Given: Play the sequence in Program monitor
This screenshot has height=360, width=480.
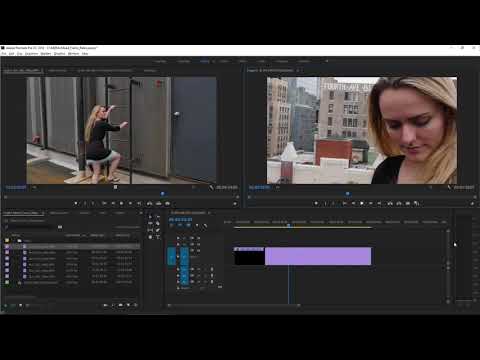Looking at the screenshot, I should pyautogui.click(x=362, y=203).
